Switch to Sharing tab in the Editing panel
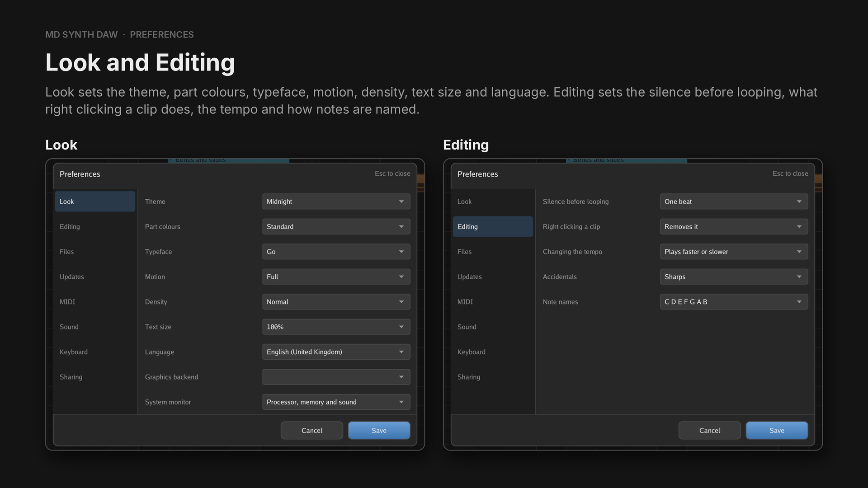This screenshot has width=868, height=488. [493, 377]
